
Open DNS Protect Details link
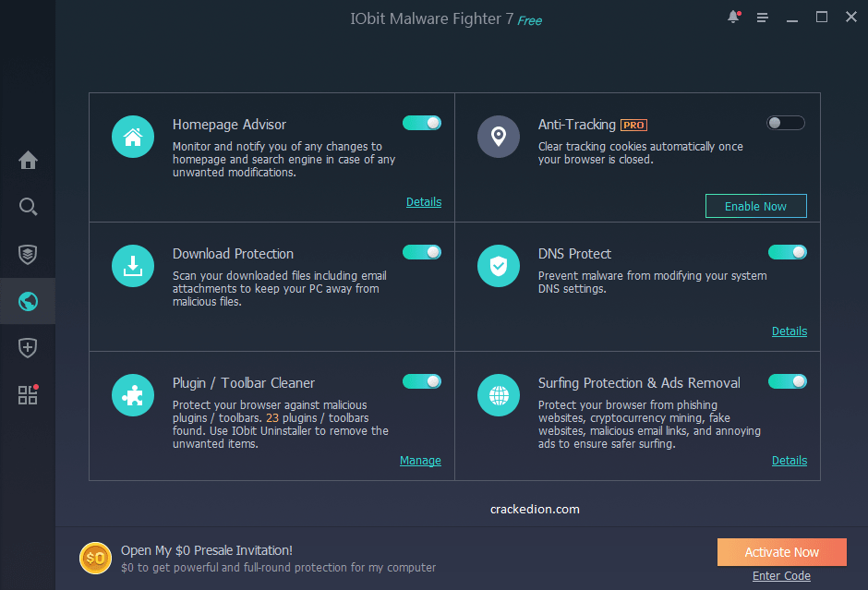(x=790, y=331)
